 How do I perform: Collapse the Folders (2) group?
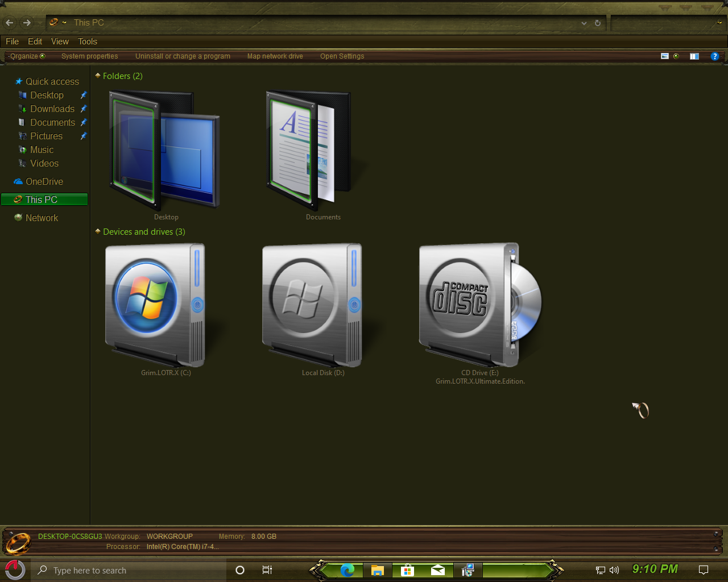[x=98, y=76]
